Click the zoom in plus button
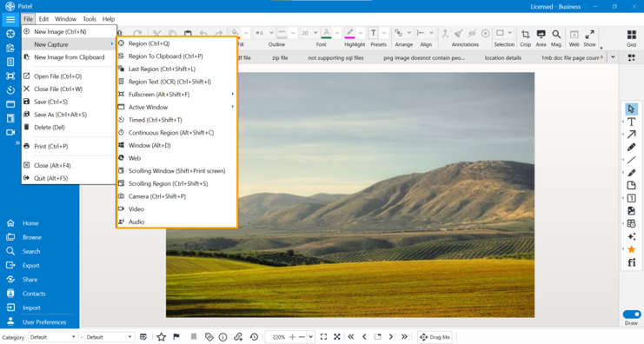 tap(292, 336)
